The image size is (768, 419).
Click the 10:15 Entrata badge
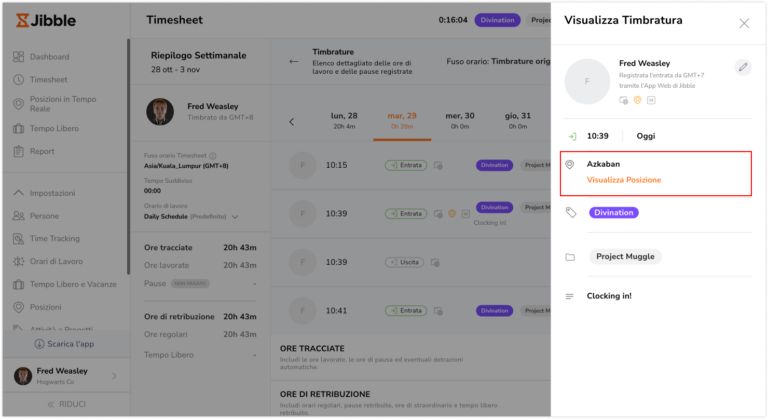(406, 165)
